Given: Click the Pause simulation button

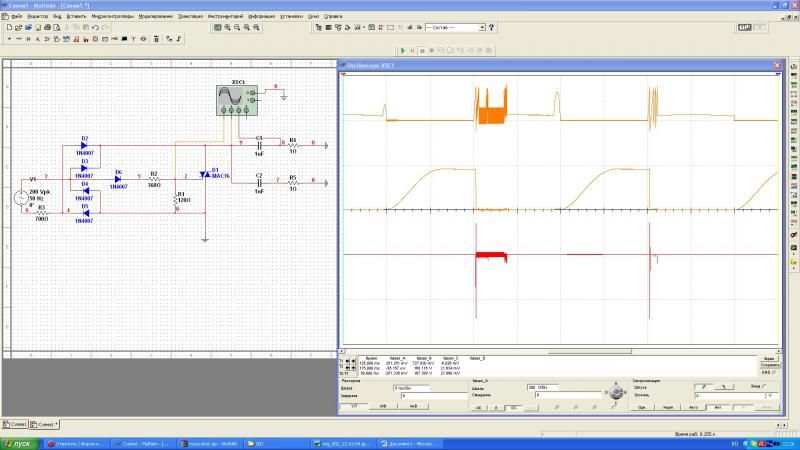Looking at the screenshot, I should coord(411,50).
